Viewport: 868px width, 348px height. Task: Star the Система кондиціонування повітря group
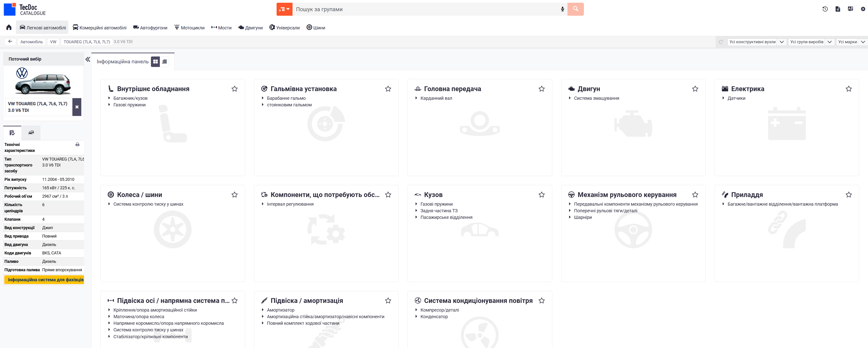coord(542,300)
